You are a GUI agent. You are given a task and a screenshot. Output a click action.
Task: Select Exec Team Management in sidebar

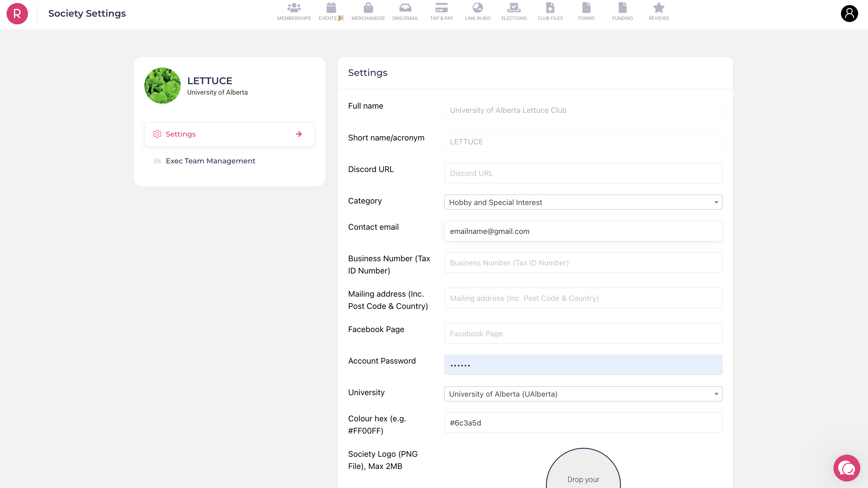[x=210, y=161]
